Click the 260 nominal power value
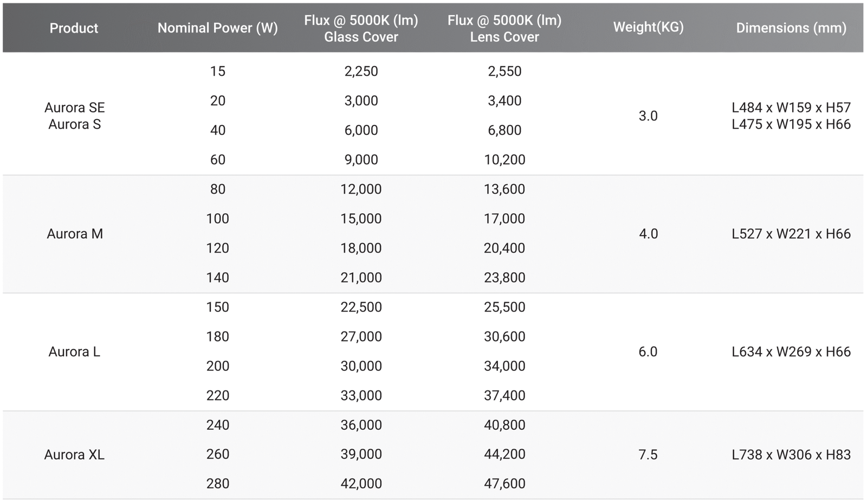 pos(217,454)
